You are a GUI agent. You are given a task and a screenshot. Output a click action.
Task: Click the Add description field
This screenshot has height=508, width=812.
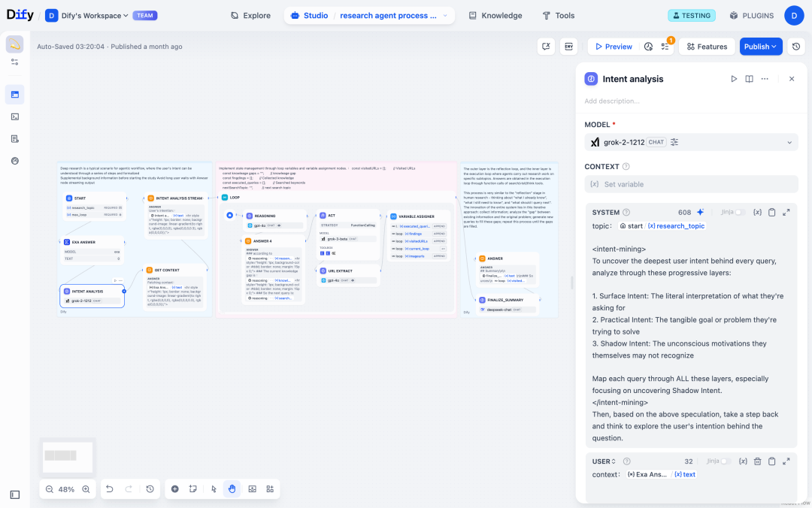(x=691, y=101)
